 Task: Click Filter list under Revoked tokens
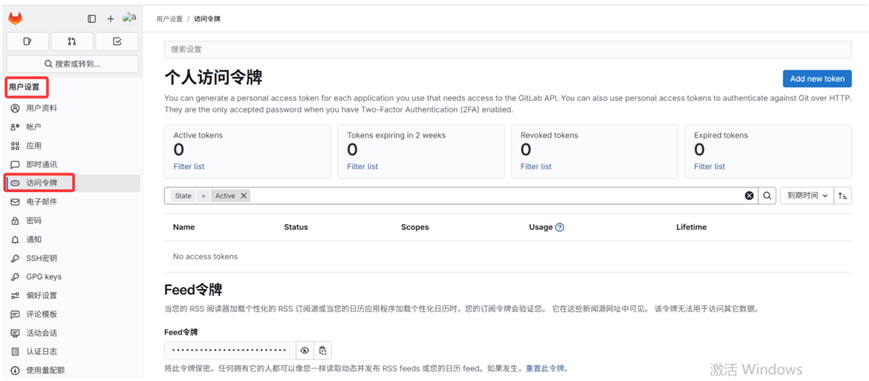tap(536, 166)
